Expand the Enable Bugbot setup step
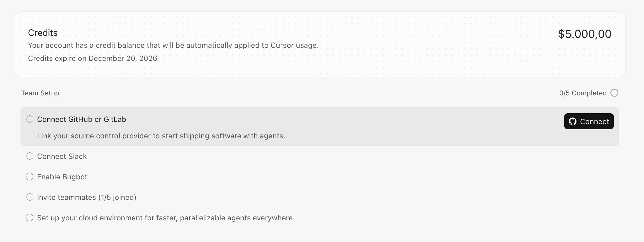Viewport: 644px width, 242px height. (x=319, y=177)
